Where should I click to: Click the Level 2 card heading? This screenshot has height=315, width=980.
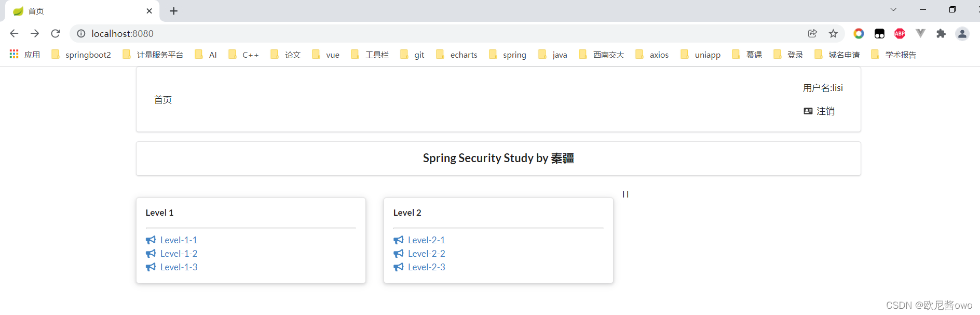[407, 213]
